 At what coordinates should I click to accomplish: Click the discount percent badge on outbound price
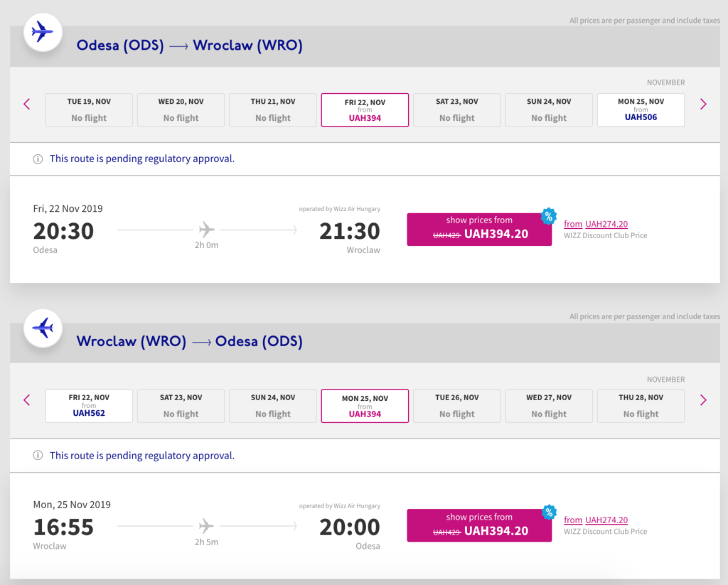[548, 216]
